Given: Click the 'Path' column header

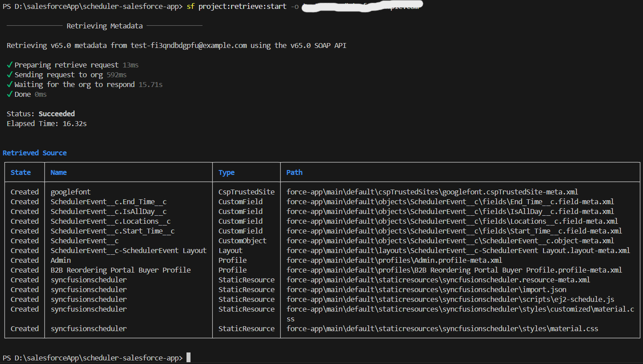Looking at the screenshot, I should pyautogui.click(x=294, y=172).
